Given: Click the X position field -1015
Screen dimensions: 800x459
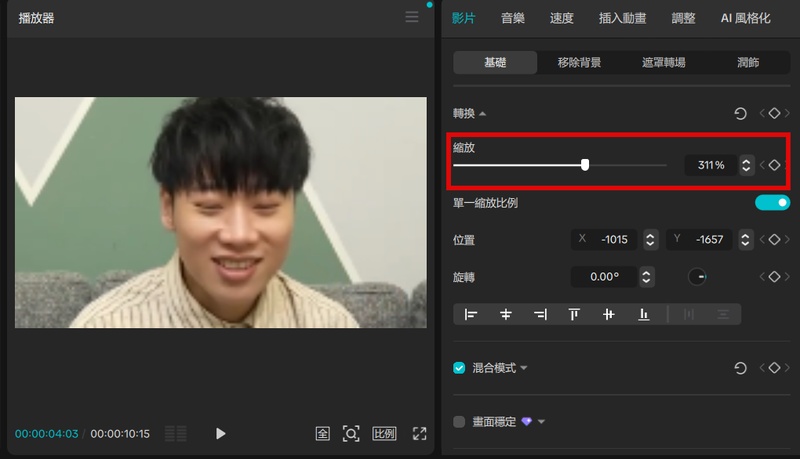Looking at the screenshot, I should click(x=605, y=239).
